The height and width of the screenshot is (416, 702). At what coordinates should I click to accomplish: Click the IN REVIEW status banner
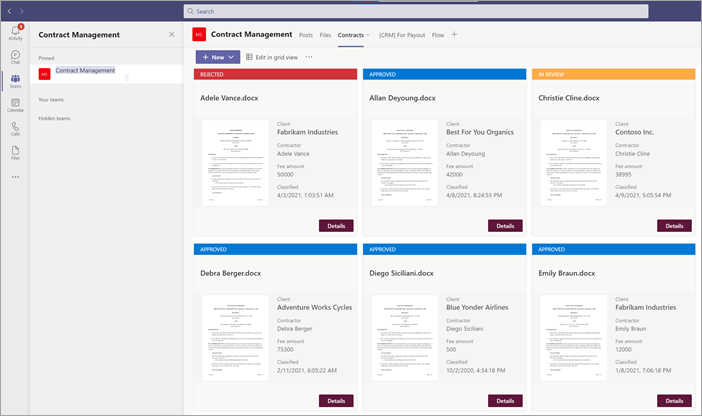click(x=613, y=74)
